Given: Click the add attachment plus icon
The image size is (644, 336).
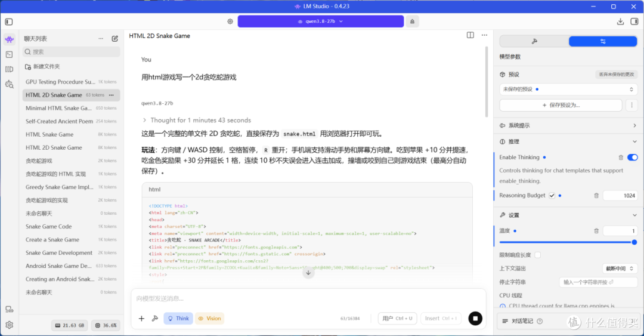Looking at the screenshot, I should pos(141,318).
